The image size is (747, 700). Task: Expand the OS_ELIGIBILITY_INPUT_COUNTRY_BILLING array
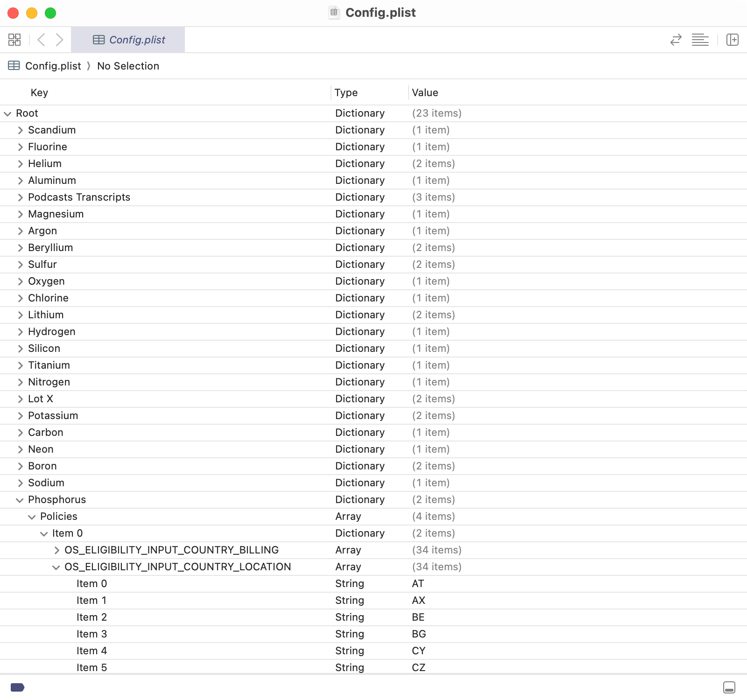pos(56,550)
